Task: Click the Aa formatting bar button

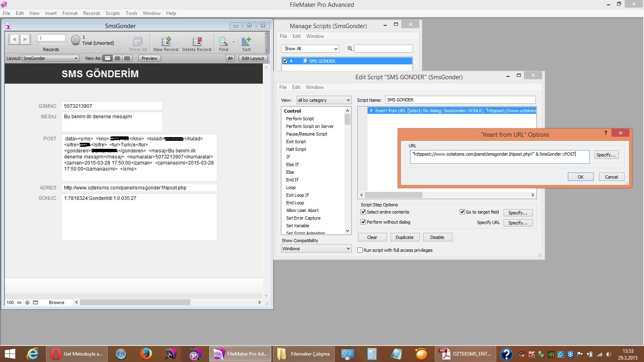Action: tap(230, 58)
